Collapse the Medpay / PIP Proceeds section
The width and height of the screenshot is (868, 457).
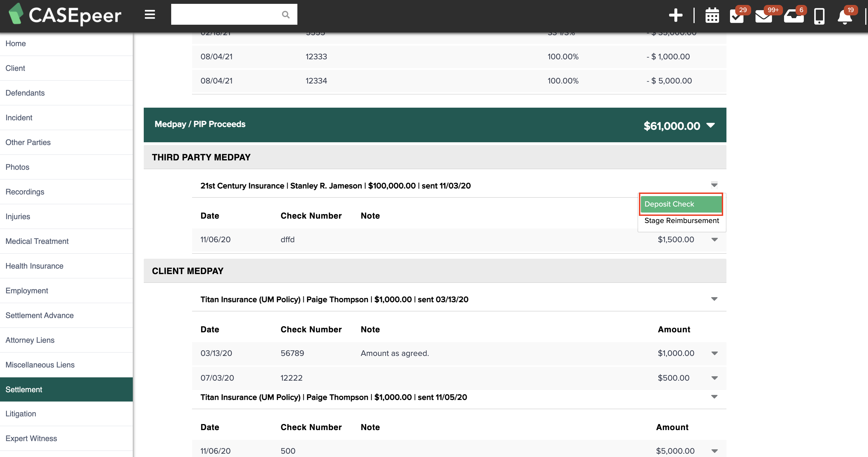click(x=711, y=125)
